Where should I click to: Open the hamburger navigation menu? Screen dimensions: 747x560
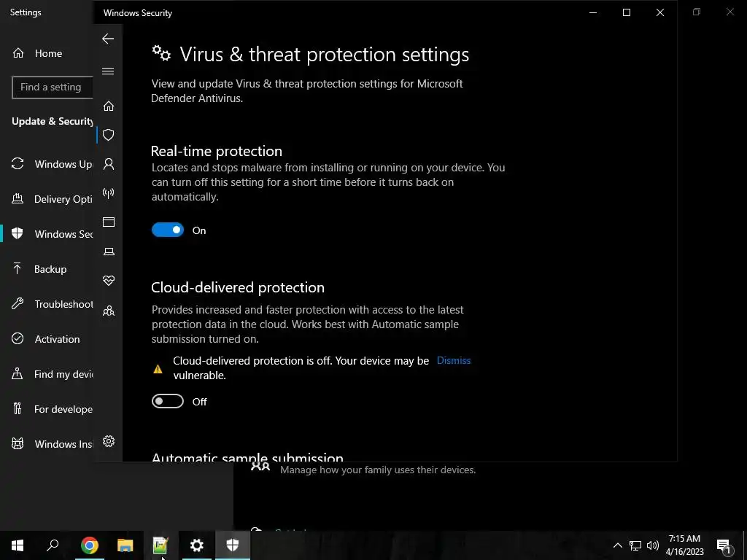point(108,71)
